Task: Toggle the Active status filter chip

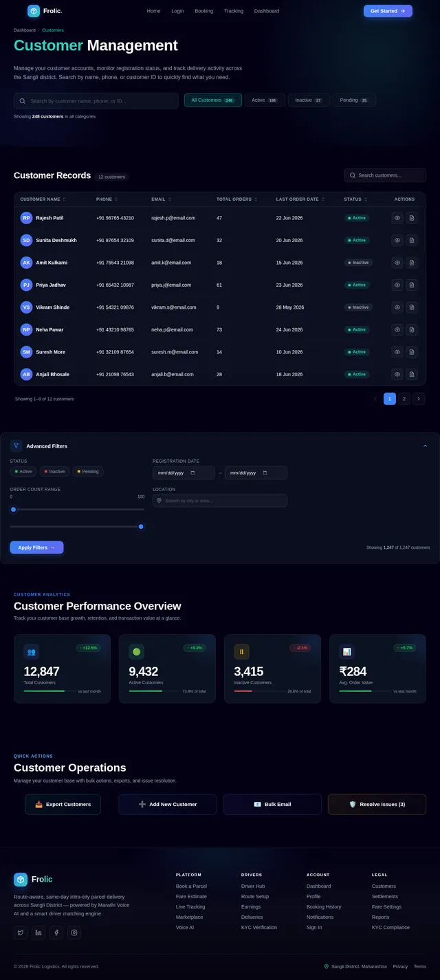Action: [x=23, y=471]
